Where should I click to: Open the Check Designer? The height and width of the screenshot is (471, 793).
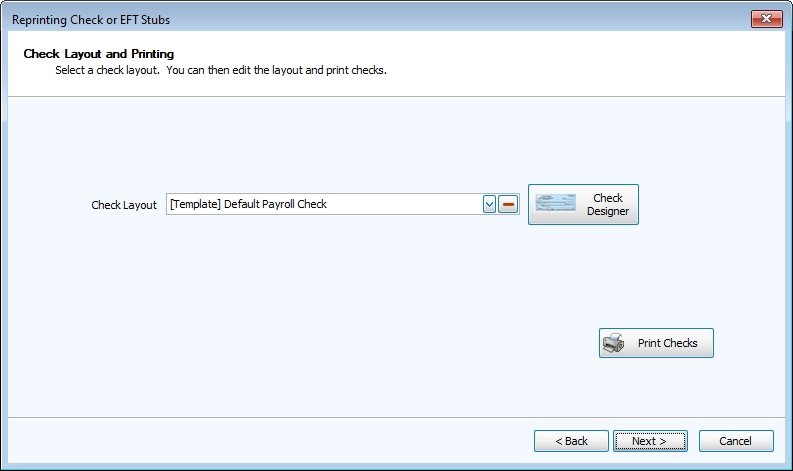point(583,204)
